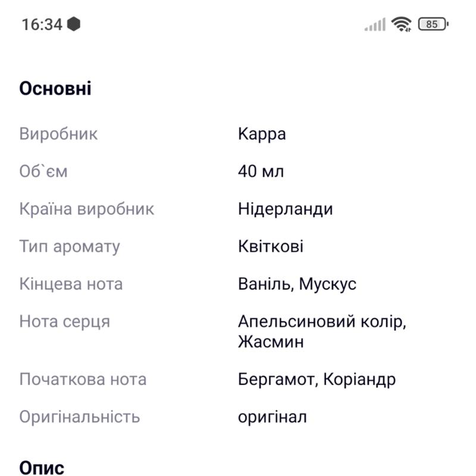This screenshot has width=476, height=476.
Task: Tap the Нота серця label
Action: [64, 321]
